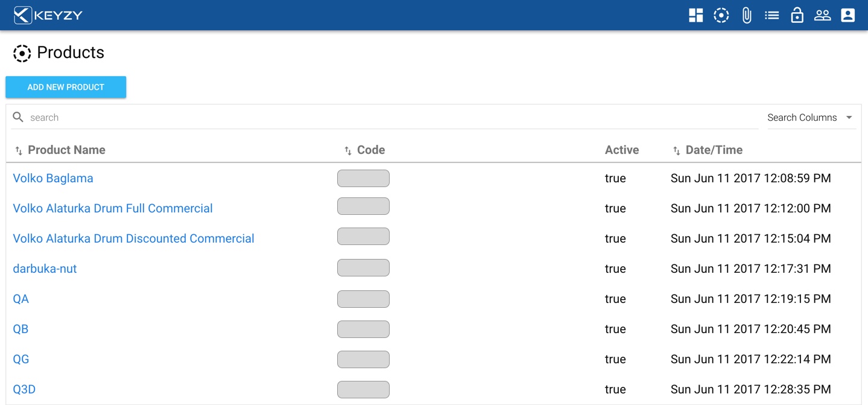Click the code badge for QG

point(363,359)
